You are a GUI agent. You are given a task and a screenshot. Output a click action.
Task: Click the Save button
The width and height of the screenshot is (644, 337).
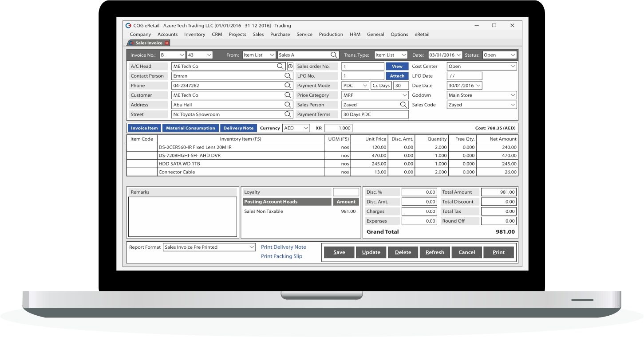(x=339, y=252)
